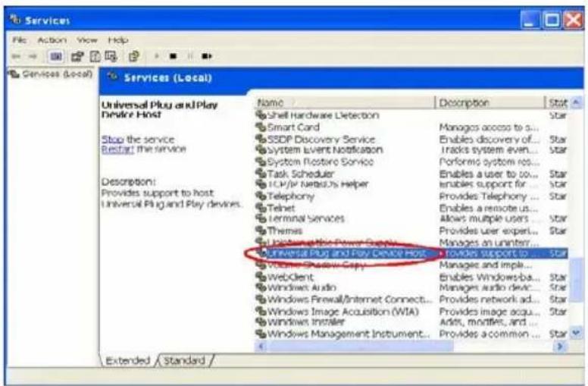Screen dimensions: 588x386
Task: Click the Telephony service gear icon
Action: pos(261,196)
